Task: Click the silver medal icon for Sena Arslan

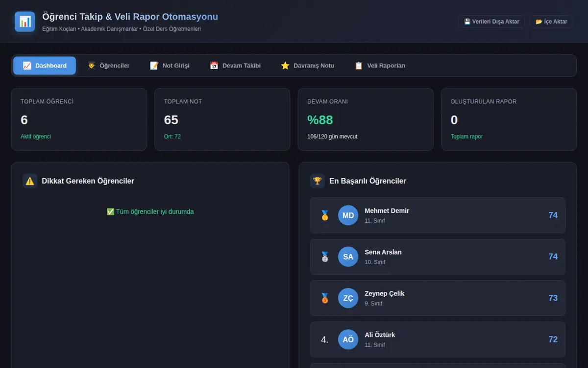Action: pyautogui.click(x=325, y=257)
